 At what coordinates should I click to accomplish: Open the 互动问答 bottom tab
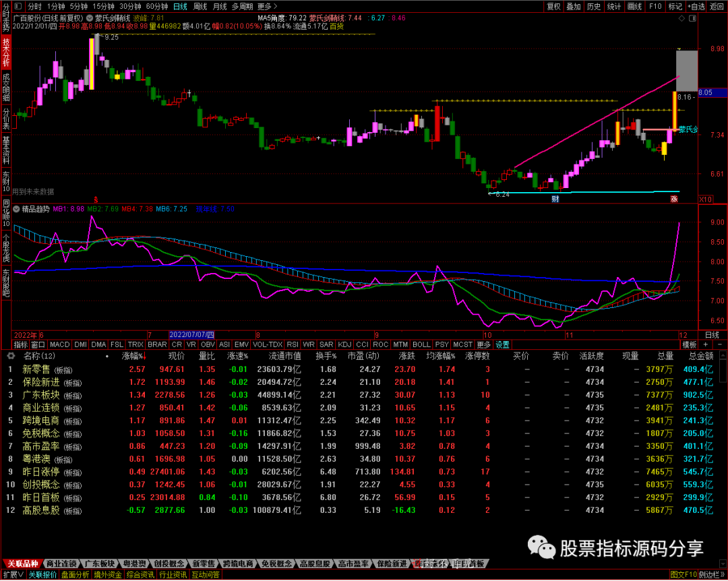tap(206, 575)
